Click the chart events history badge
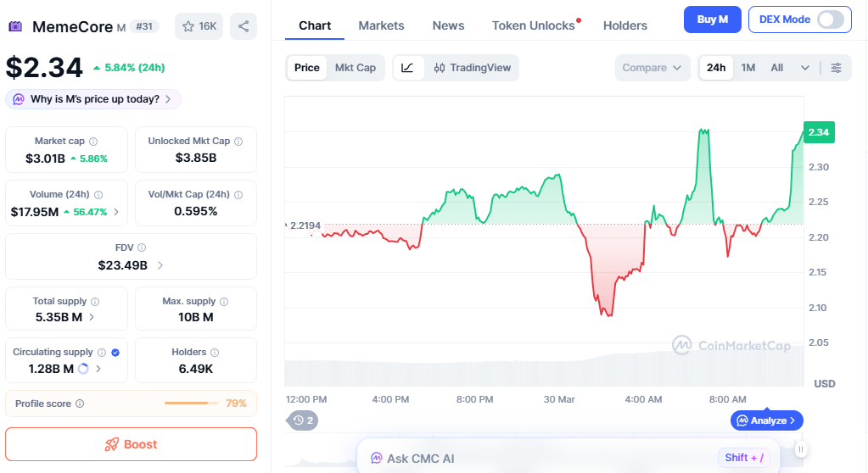The width and height of the screenshot is (868, 473). 302,420
